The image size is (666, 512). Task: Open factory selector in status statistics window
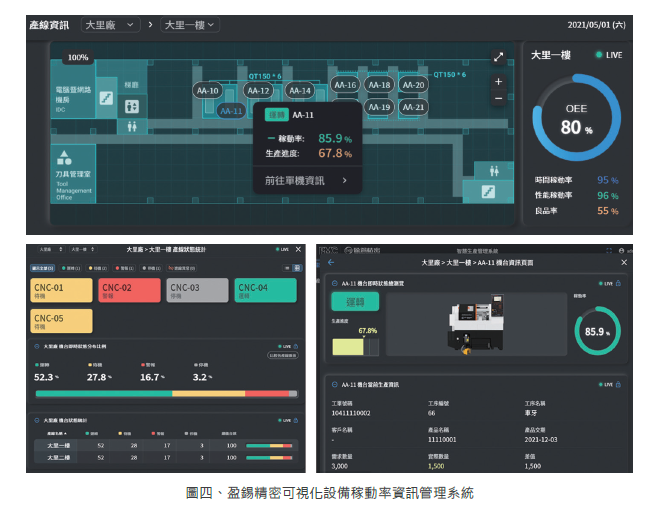50,249
